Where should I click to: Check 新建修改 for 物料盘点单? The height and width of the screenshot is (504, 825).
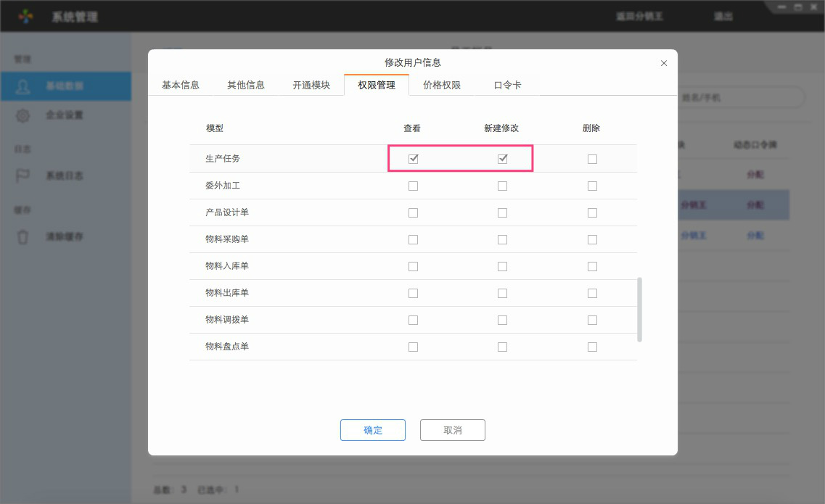pos(502,347)
